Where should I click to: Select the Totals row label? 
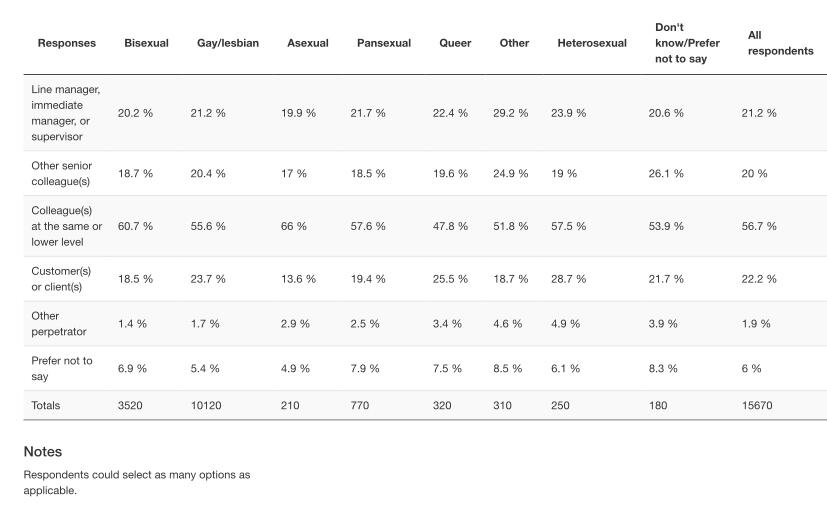pyautogui.click(x=46, y=406)
